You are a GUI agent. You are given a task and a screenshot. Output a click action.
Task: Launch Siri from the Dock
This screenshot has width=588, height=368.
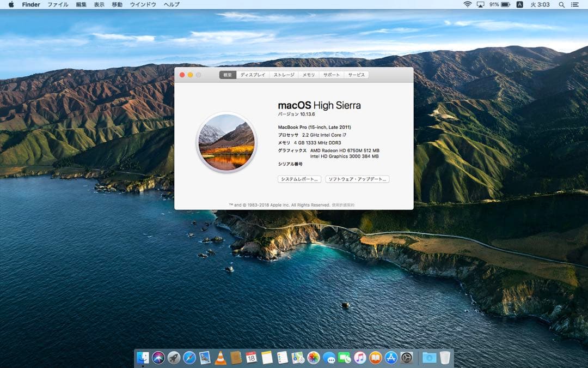(x=158, y=358)
